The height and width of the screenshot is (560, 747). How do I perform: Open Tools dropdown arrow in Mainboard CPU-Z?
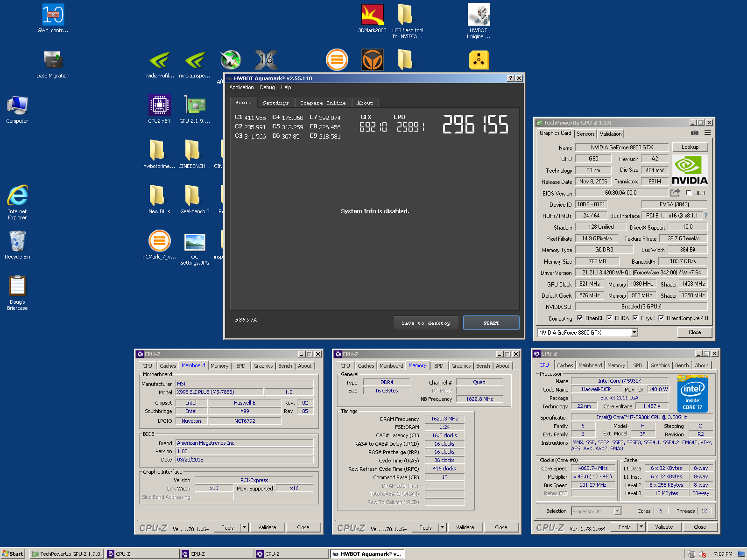[x=244, y=527]
